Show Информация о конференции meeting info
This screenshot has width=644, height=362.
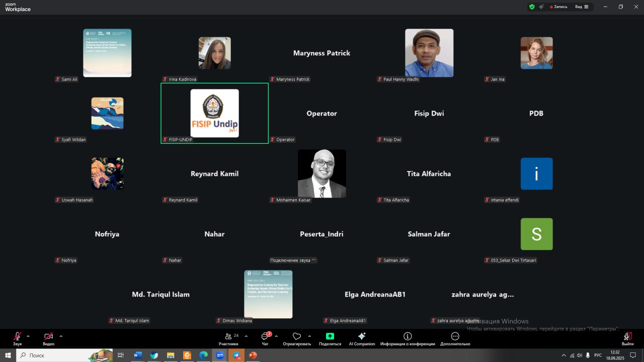pyautogui.click(x=408, y=337)
